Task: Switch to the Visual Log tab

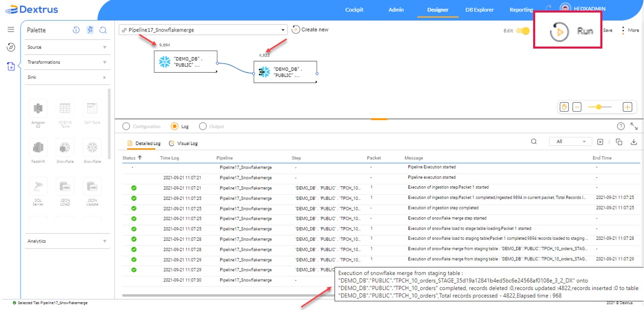Action: [x=183, y=143]
